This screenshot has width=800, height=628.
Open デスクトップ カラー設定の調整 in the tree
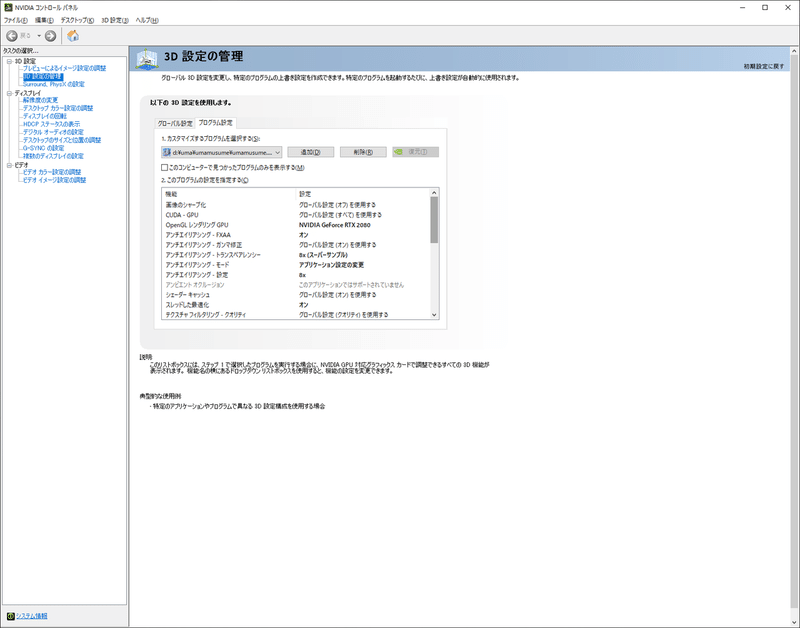click(x=58, y=108)
